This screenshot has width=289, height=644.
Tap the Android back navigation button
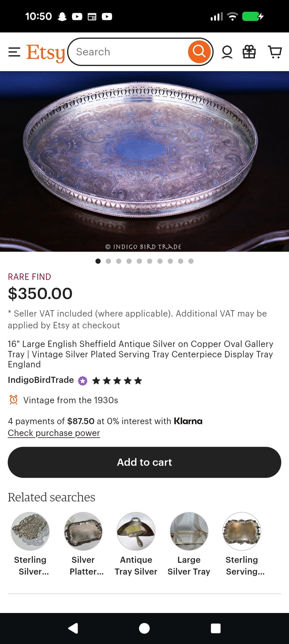point(73,628)
